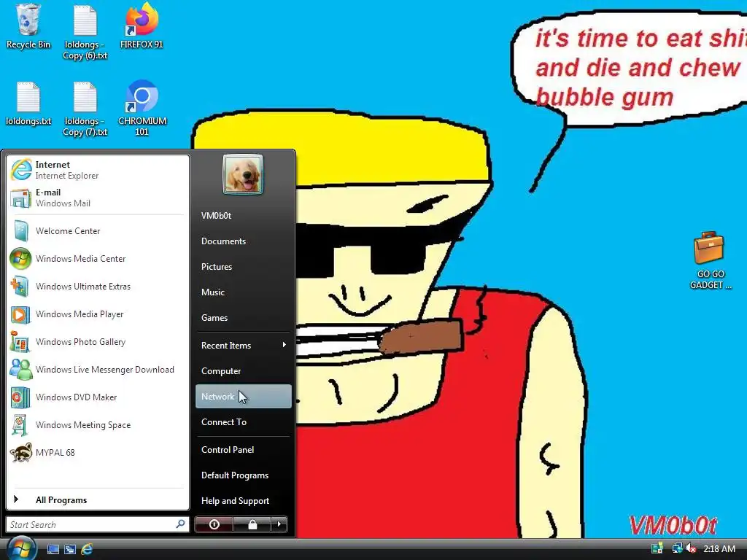
Task: Open Welcome Center in Start menu
Action: [x=98, y=231]
